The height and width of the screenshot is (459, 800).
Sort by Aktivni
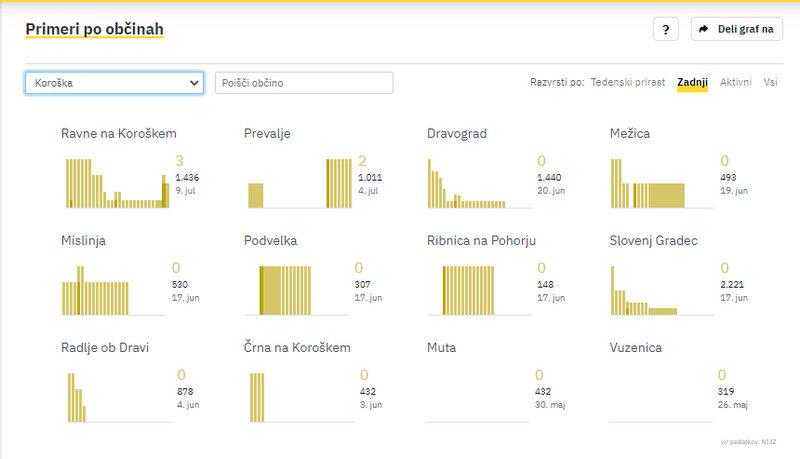point(736,83)
